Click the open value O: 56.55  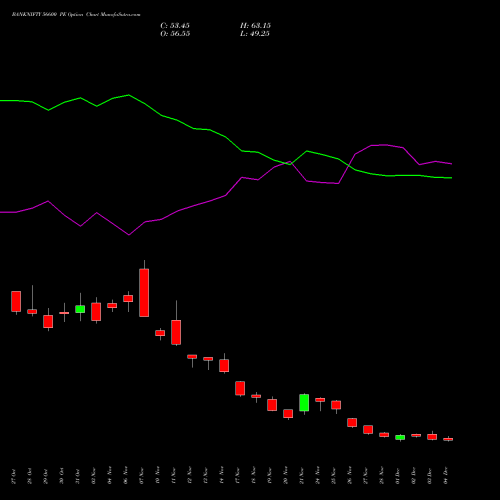175,34
